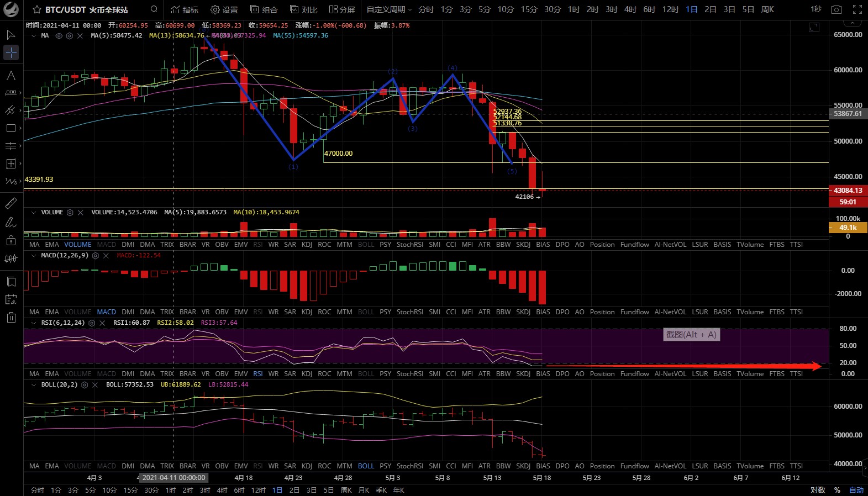Click the trash icon to delete drawings
This screenshot has height=496, width=868.
pos(11,317)
